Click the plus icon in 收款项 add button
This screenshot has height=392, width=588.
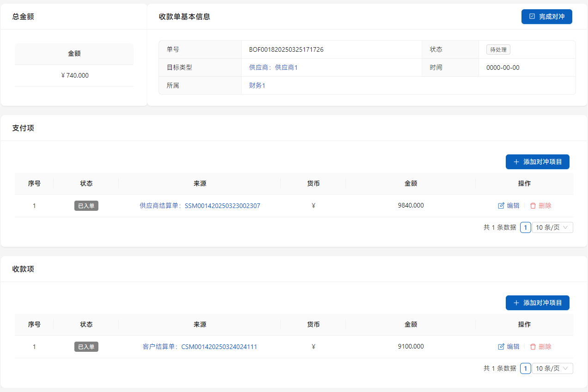(516, 303)
